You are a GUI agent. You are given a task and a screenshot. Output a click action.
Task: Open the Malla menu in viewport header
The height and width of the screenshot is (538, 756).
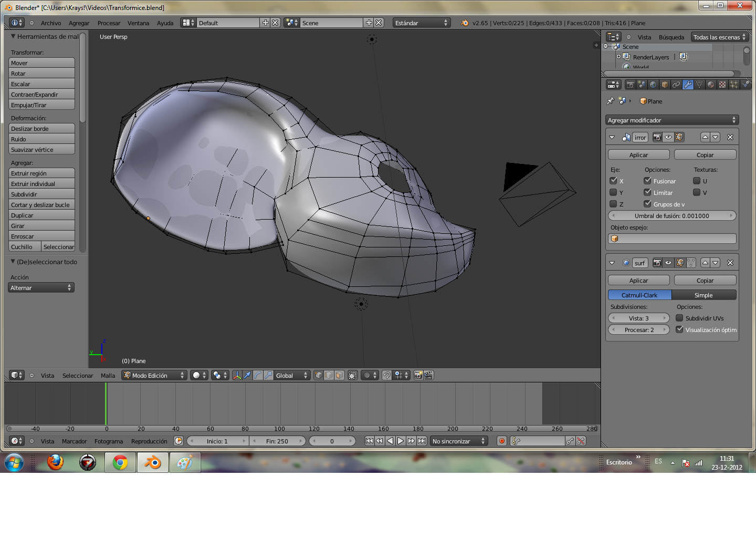tap(108, 376)
